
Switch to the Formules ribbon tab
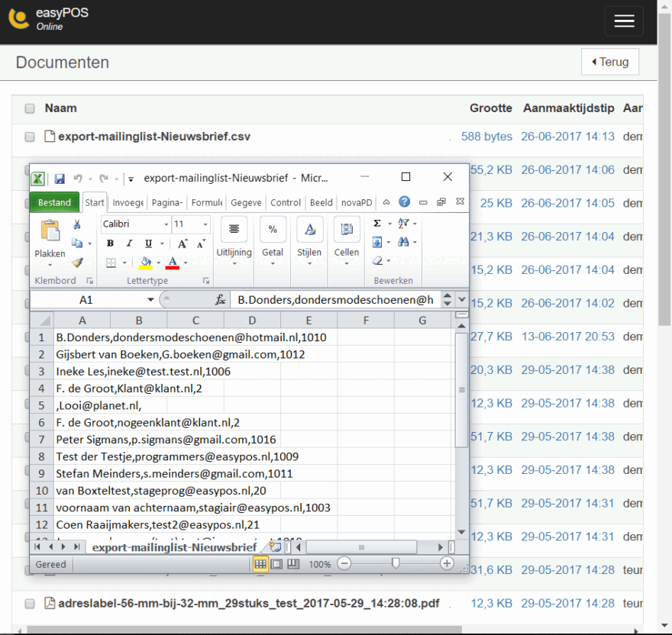(x=207, y=202)
